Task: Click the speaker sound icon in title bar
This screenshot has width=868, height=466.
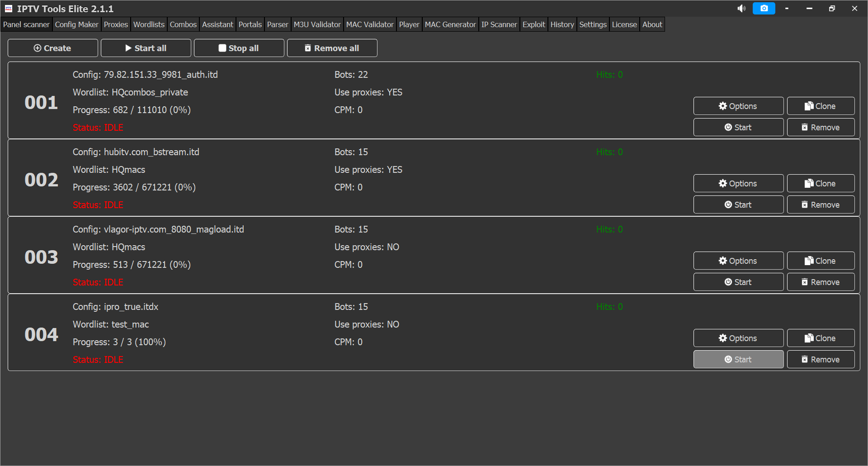Action: [741, 9]
